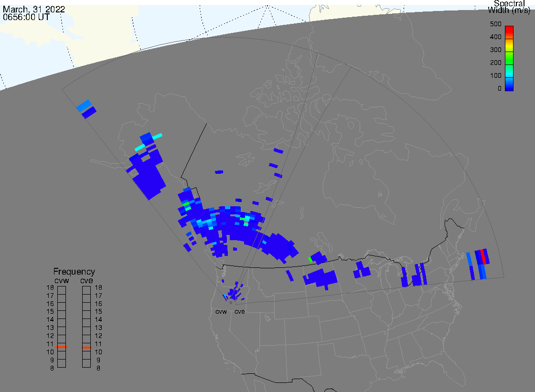
Task: Click the 8 label left of cvw bar
Action: pyautogui.click(x=52, y=368)
